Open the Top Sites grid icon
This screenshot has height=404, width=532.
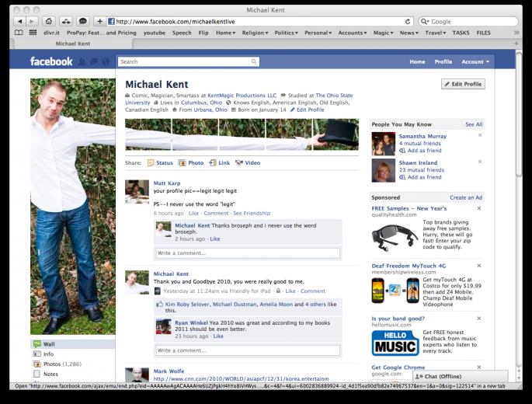(x=33, y=33)
